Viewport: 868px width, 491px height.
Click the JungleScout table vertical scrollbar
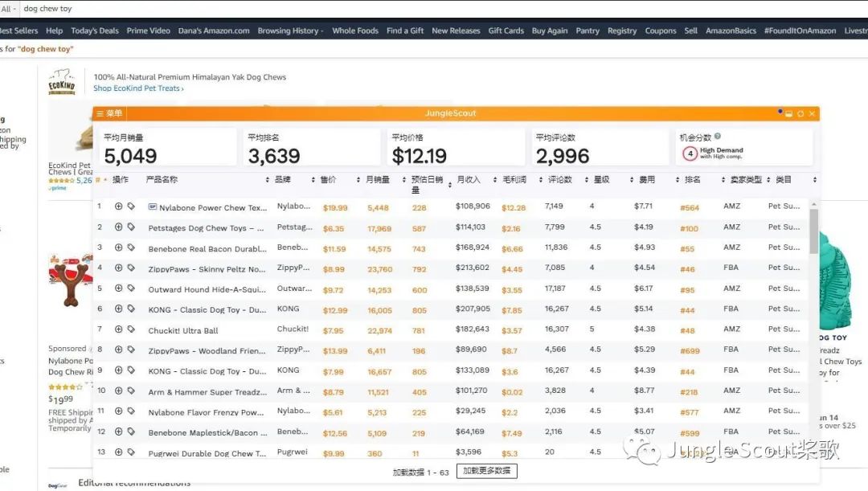tap(813, 233)
